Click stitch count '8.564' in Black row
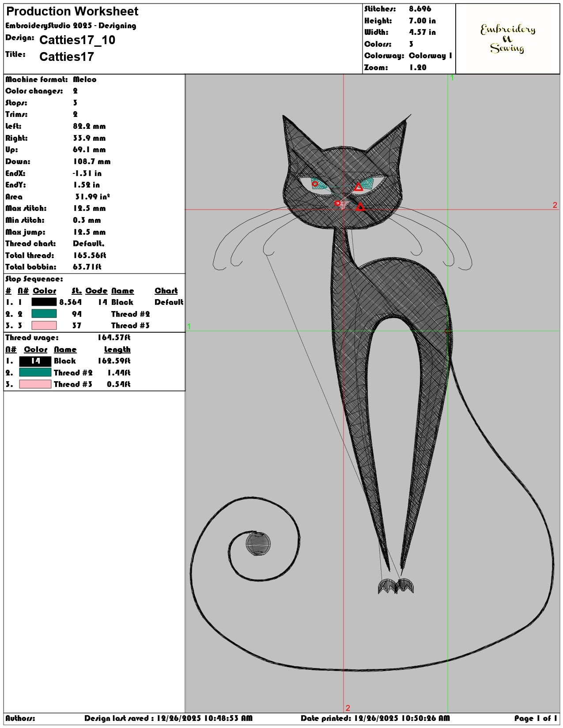 coord(71,302)
